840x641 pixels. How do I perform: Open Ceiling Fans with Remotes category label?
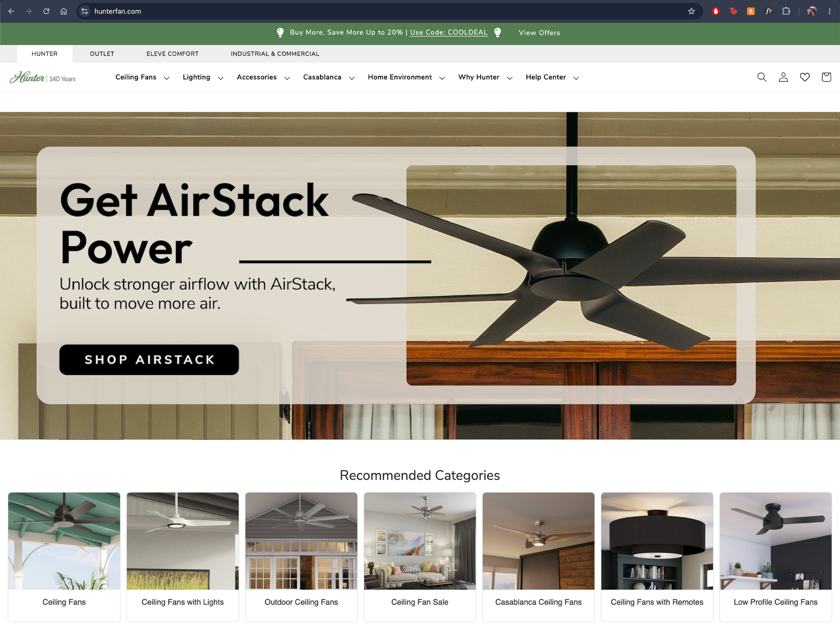tap(657, 602)
